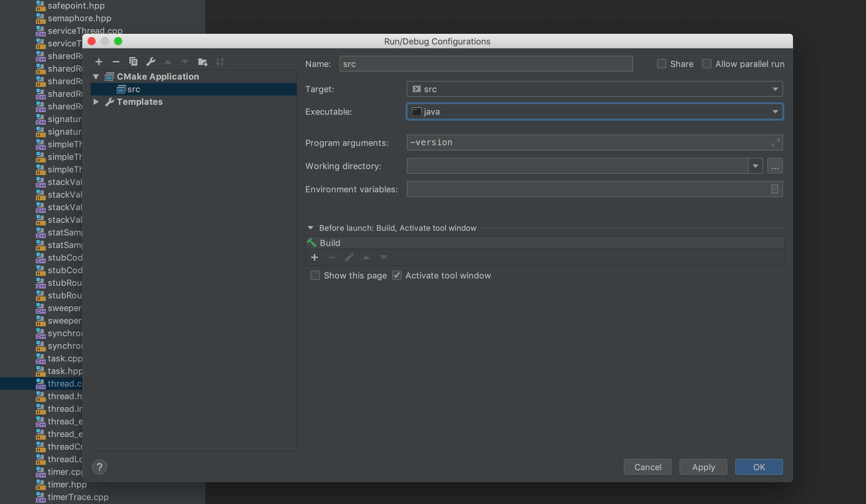The height and width of the screenshot is (504, 866).
Task: Open the Target dropdown
Action: [x=775, y=89]
